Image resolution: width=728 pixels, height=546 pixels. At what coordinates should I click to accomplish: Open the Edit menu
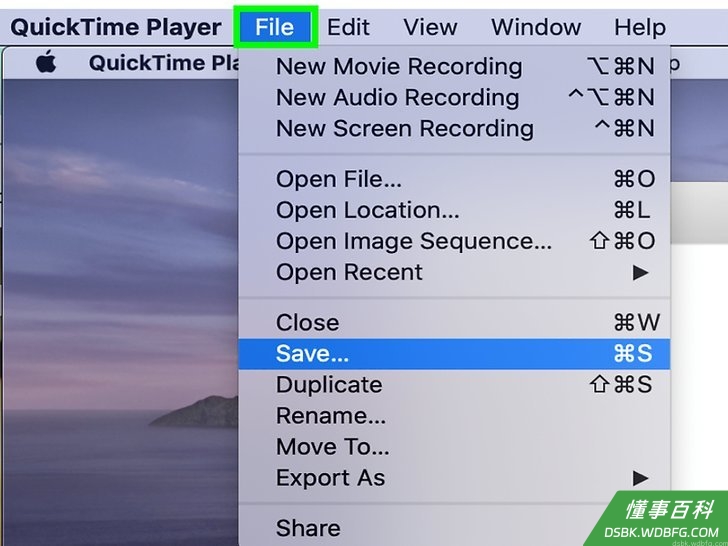[348, 27]
